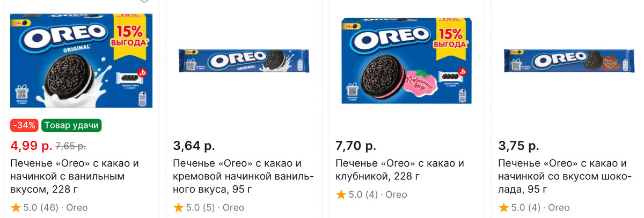Click the star rating icon with 46 reviews
Screen dimensions: 644x218
tap(16, 207)
